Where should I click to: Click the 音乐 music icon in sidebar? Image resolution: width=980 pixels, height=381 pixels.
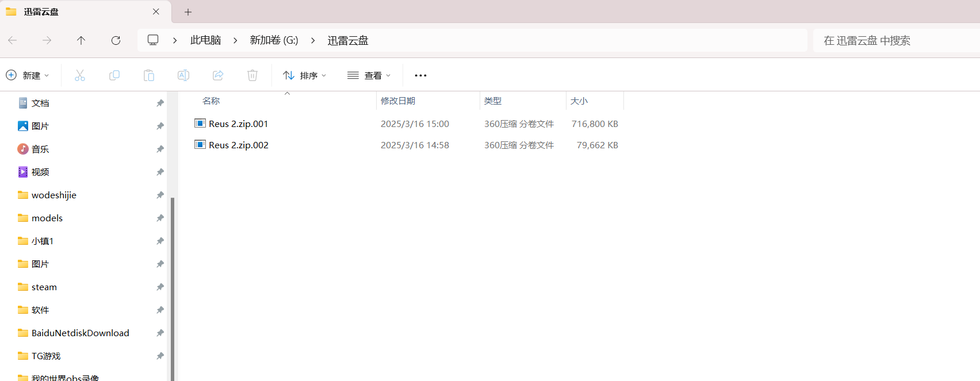tap(23, 149)
